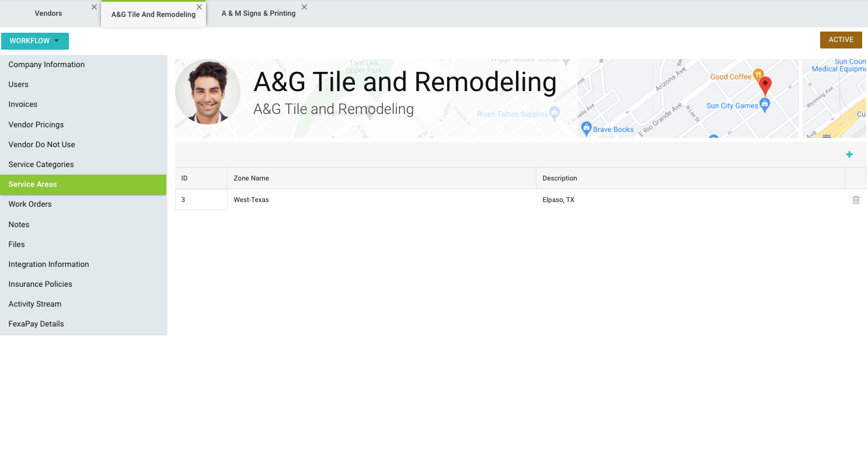Close the A&G Tile And Remodeling tab
This screenshot has height=476, width=868.
pos(199,7)
